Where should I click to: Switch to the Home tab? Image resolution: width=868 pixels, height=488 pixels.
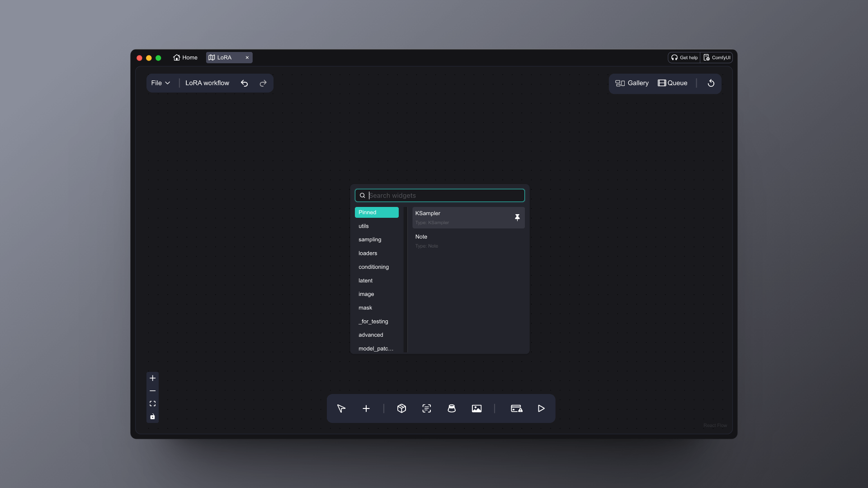(185, 57)
